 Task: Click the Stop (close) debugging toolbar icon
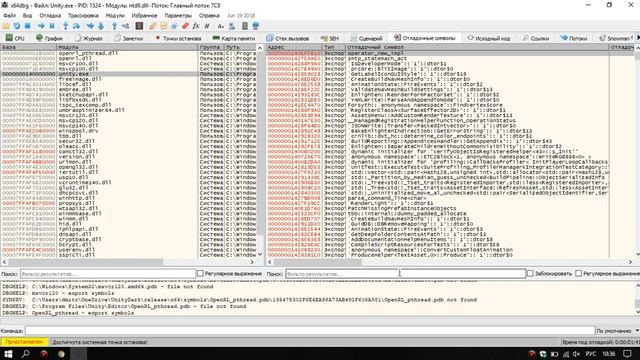(27, 26)
